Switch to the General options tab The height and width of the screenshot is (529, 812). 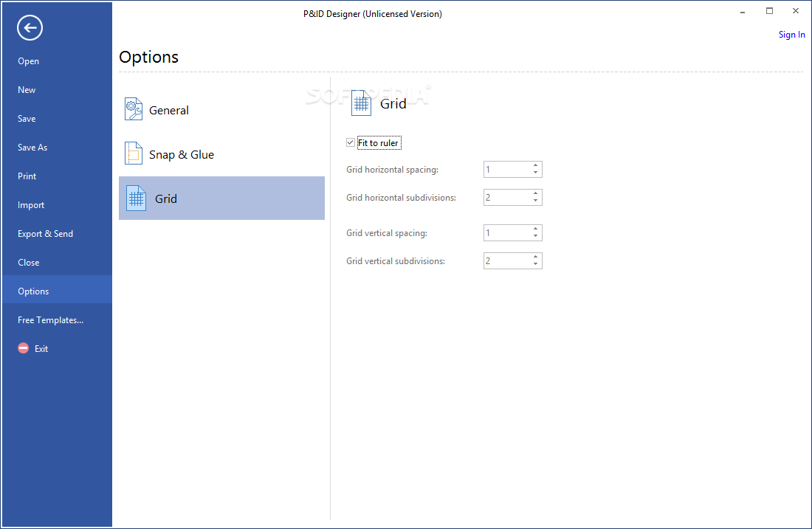(x=221, y=110)
